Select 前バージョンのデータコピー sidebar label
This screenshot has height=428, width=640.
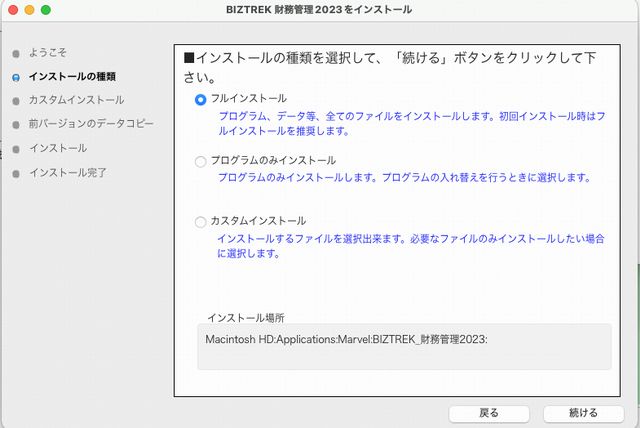[x=91, y=124]
